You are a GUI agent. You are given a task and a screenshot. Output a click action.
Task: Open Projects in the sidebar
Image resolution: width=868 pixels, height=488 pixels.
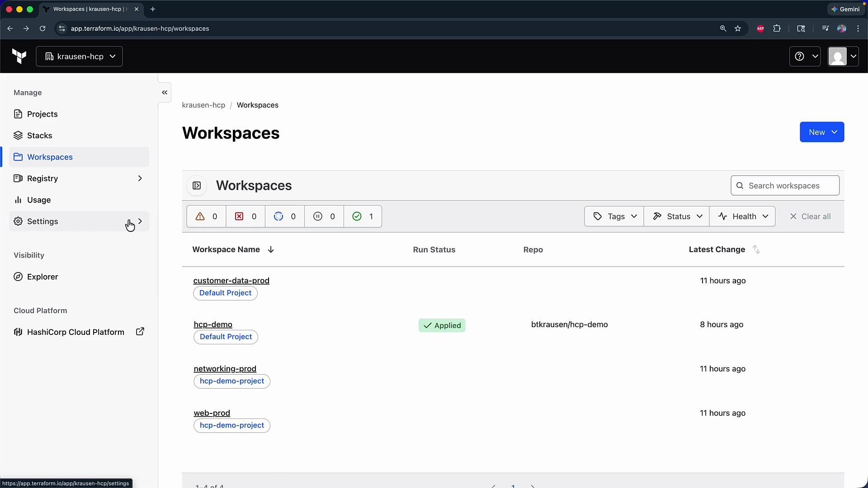coord(79,114)
